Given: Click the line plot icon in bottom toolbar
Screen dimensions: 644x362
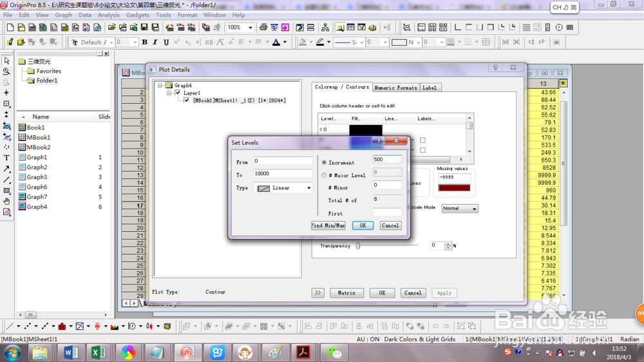Looking at the screenshot, I should pyautogui.click(x=10, y=327).
